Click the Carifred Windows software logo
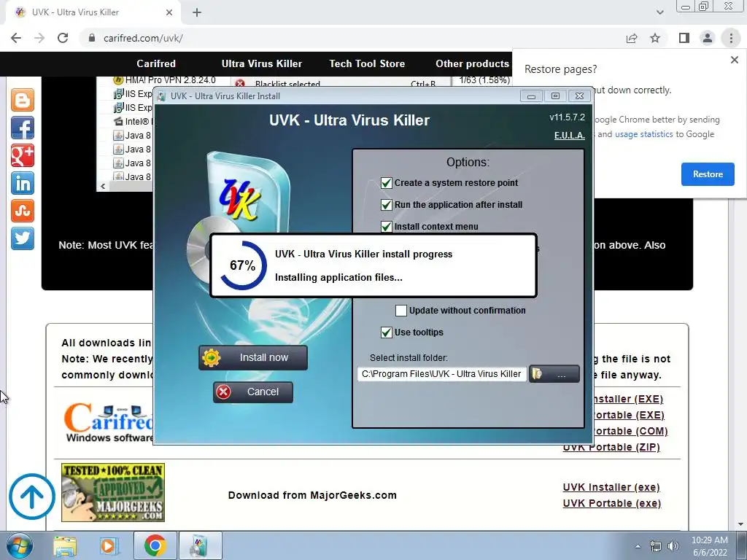The width and height of the screenshot is (747, 560). (x=108, y=422)
